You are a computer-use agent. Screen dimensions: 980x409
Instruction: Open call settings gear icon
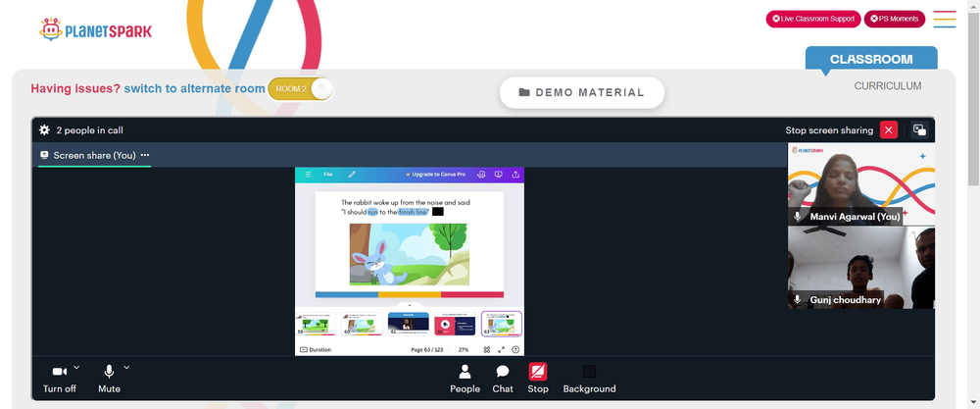(x=44, y=130)
